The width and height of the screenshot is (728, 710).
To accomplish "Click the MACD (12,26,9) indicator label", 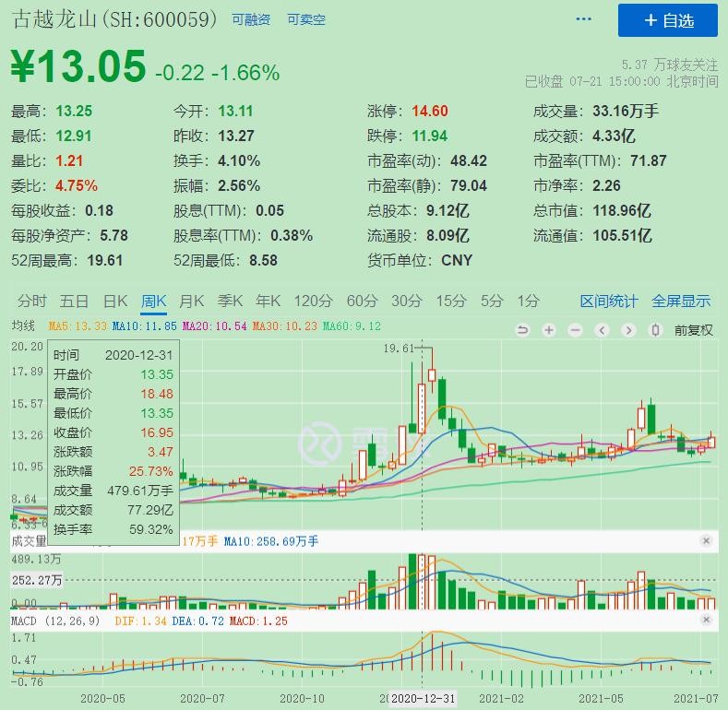I will (x=55, y=621).
